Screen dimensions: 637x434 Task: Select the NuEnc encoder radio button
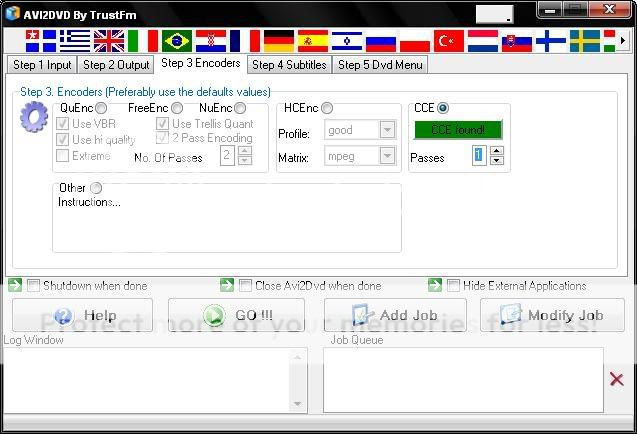click(240, 108)
